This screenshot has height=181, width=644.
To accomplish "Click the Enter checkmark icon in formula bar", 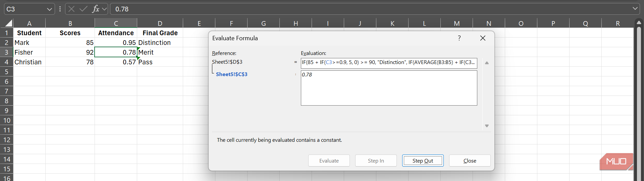I will (x=84, y=9).
